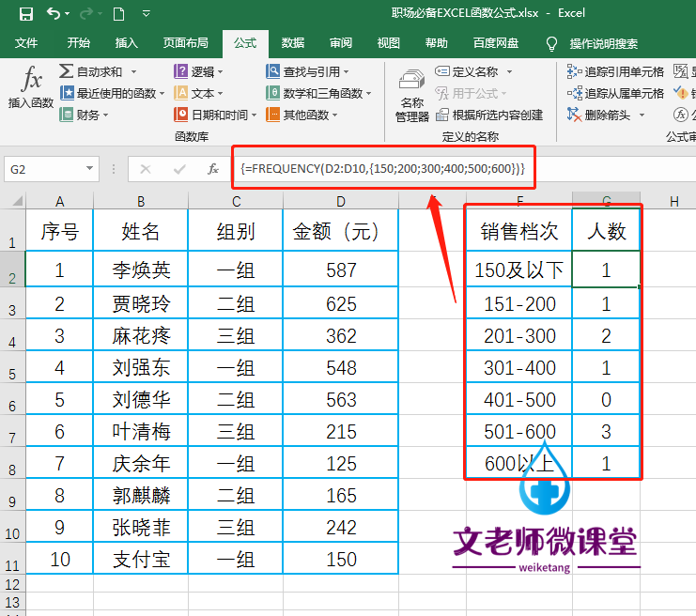Open the 日期和时间 functions menu

215,115
